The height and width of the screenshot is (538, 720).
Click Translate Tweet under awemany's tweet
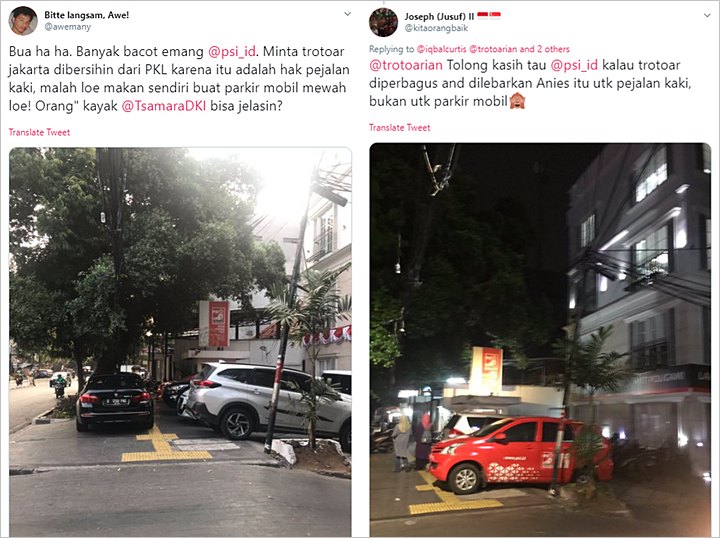39,132
